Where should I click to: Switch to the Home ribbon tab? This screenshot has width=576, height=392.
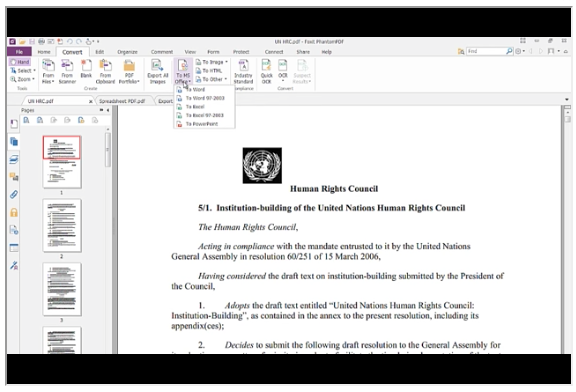(x=44, y=52)
